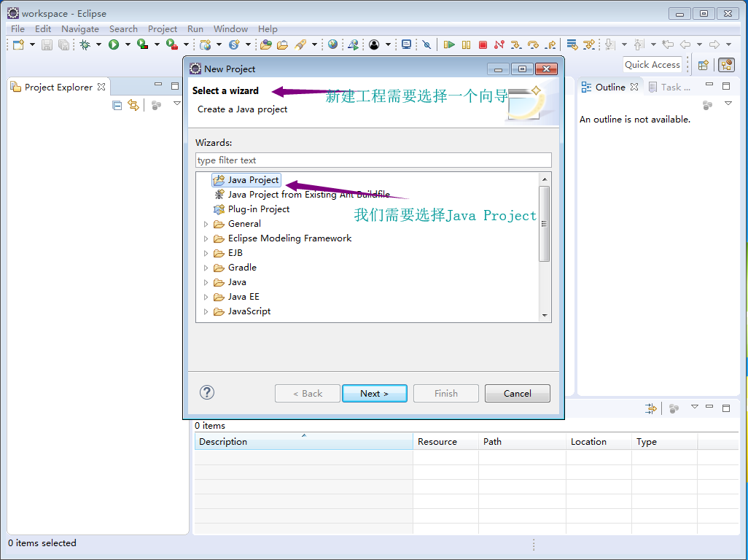Open the Debug dropdown arrow

pyautogui.click(x=98, y=44)
